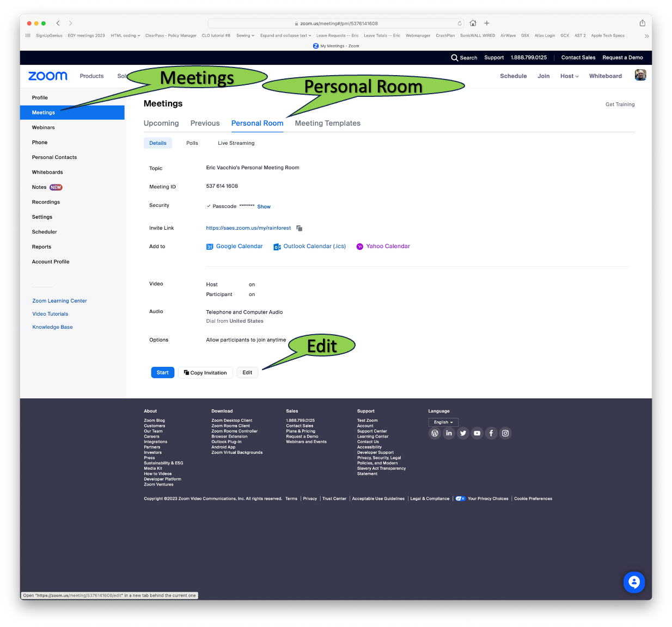The image size is (672, 627).
Task: Add to Yahoo Calendar
Action: 383,247
